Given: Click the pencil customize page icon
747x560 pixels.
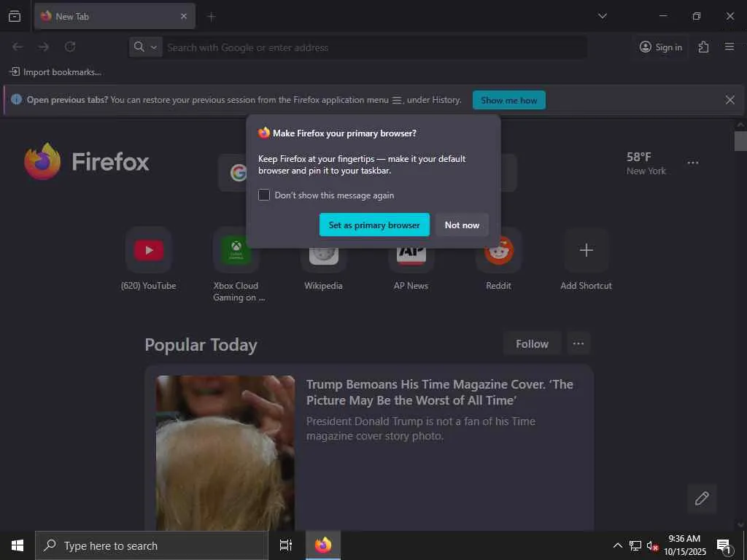Looking at the screenshot, I should [702, 499].
